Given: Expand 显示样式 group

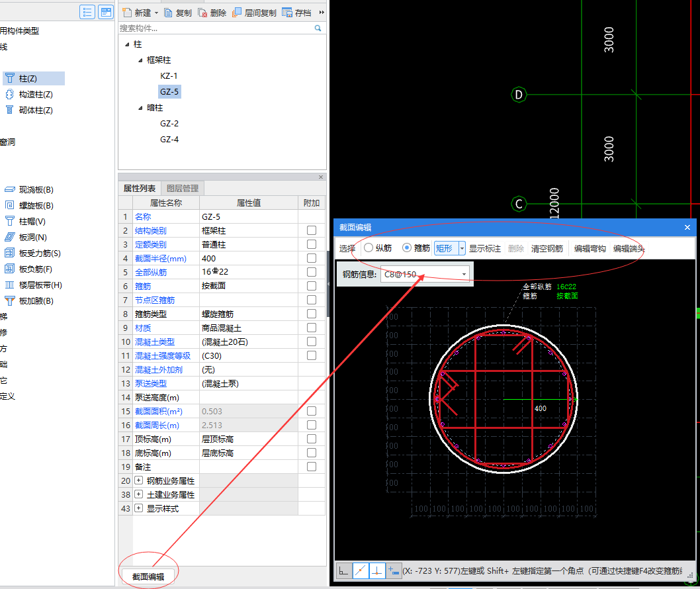Looking at the screenshot, I should (139, 508).
